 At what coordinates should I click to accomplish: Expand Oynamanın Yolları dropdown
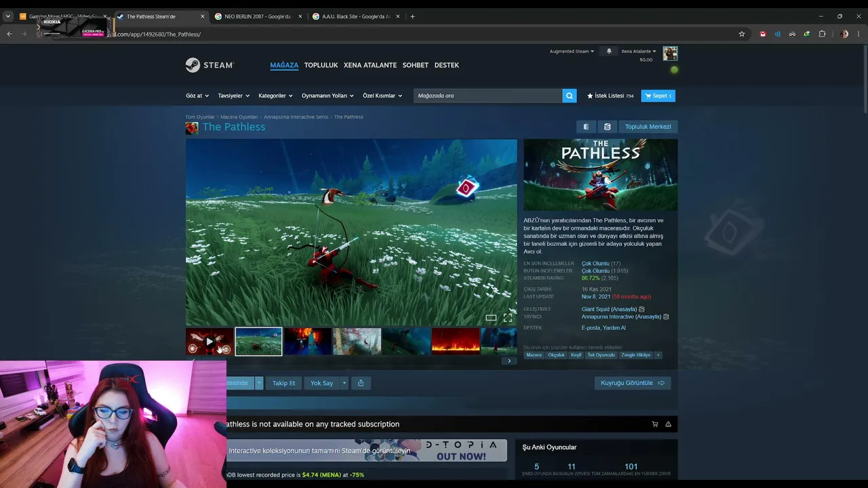click(328, 96)
